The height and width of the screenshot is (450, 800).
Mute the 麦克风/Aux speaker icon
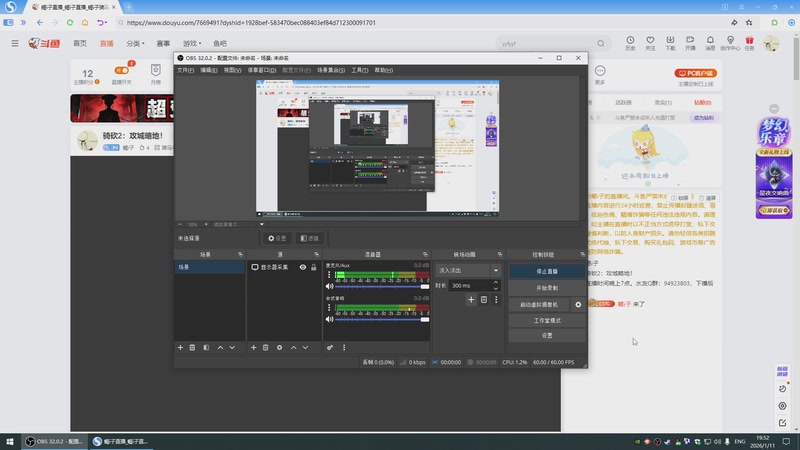point(329,286)
